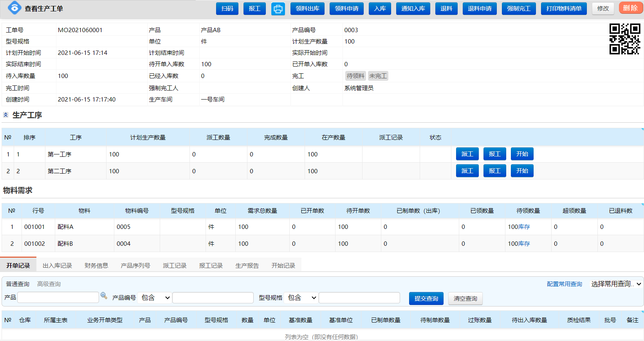Screen dimensions: 644x341
Task: Click the top toolbar 报工 button
Action: click(254, 9)
